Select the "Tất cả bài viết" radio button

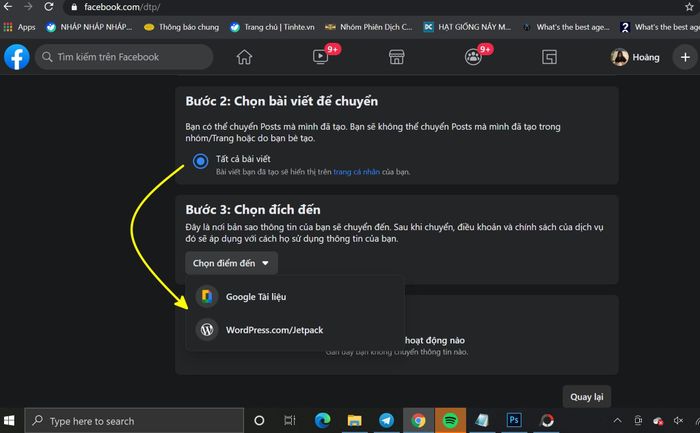pos(200,161)
